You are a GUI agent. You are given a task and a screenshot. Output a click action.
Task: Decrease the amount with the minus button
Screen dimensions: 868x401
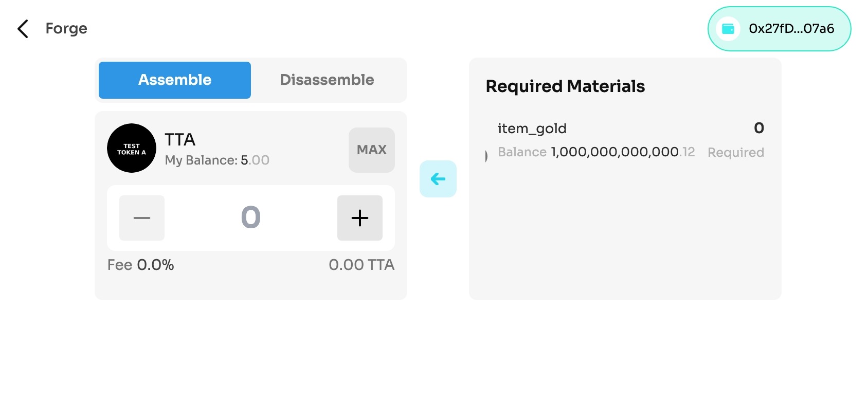[142, 218]
